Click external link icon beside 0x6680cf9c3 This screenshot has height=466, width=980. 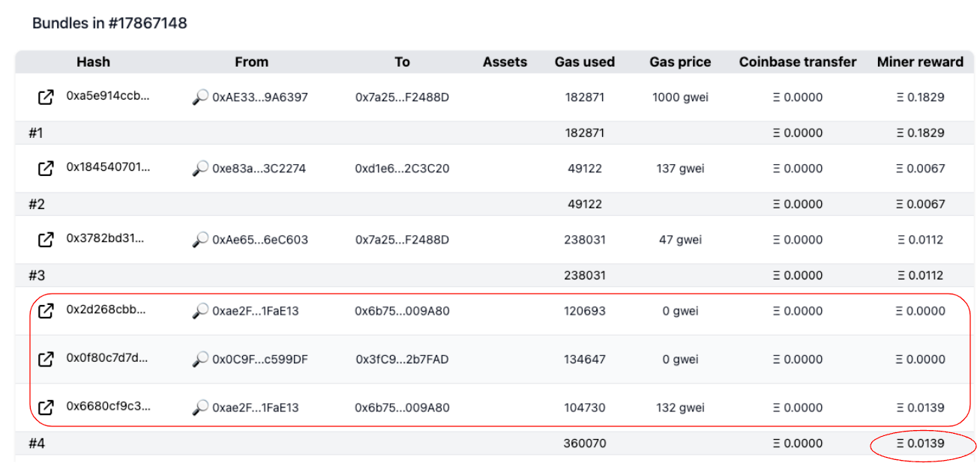(46, 408)
